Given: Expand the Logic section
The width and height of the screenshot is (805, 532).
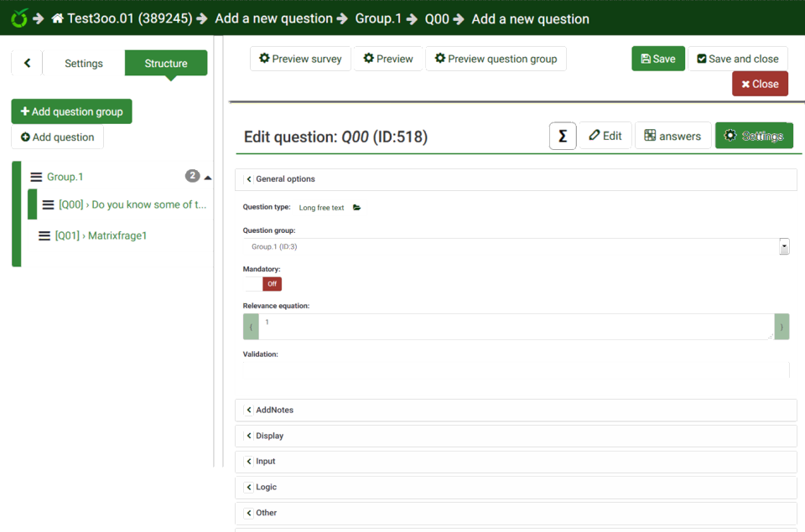Looking at the screenshot, I should point(516,487).
